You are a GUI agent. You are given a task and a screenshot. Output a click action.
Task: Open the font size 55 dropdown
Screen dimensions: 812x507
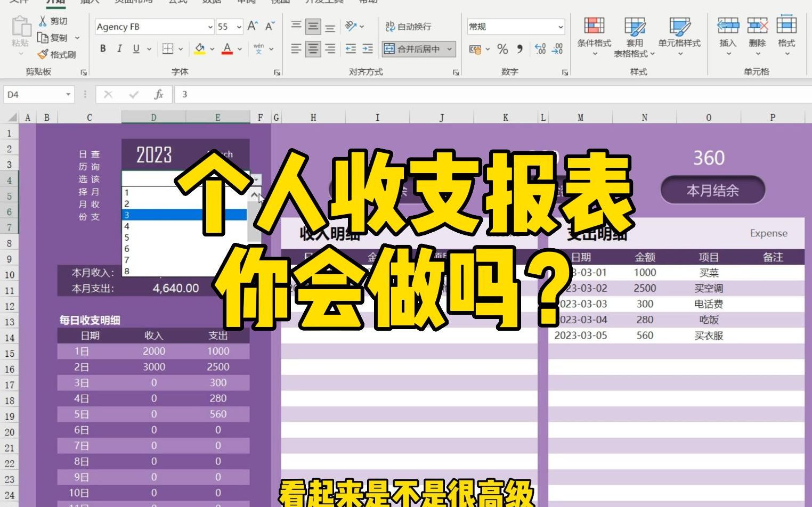[239, 27]
